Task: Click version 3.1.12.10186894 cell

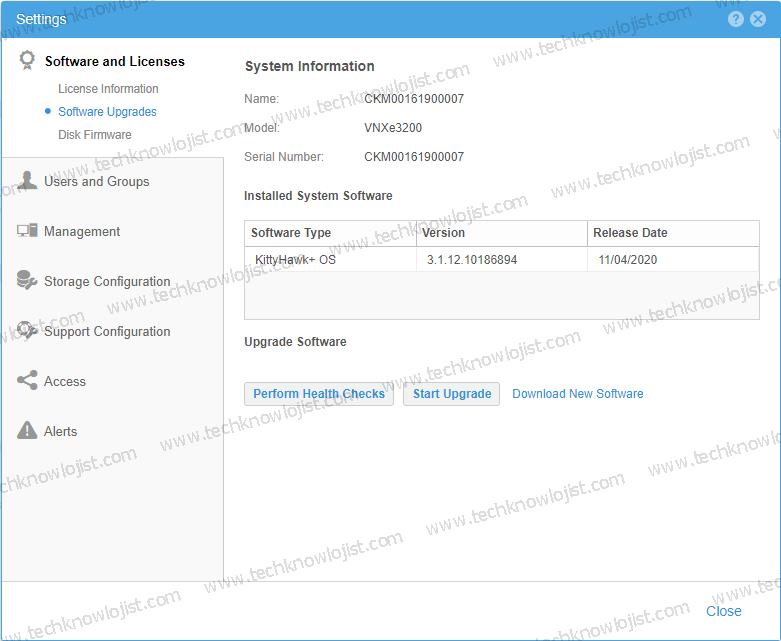Action: (x=502, y=259)
